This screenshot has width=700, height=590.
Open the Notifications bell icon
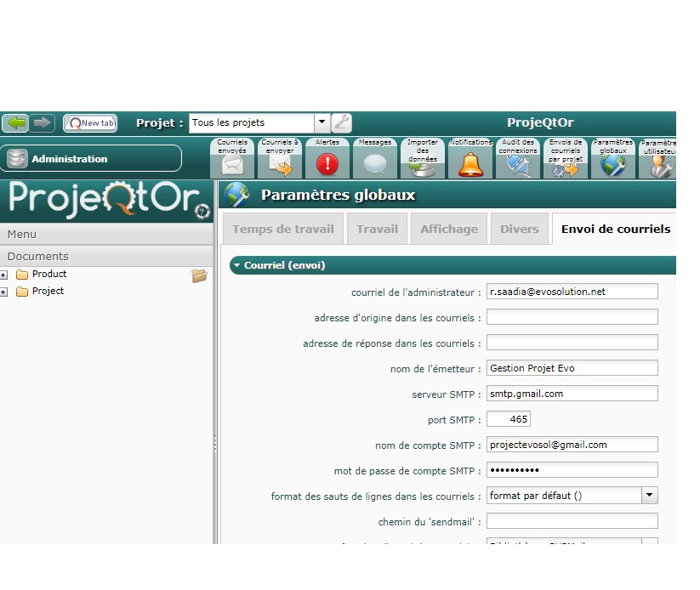470,162
